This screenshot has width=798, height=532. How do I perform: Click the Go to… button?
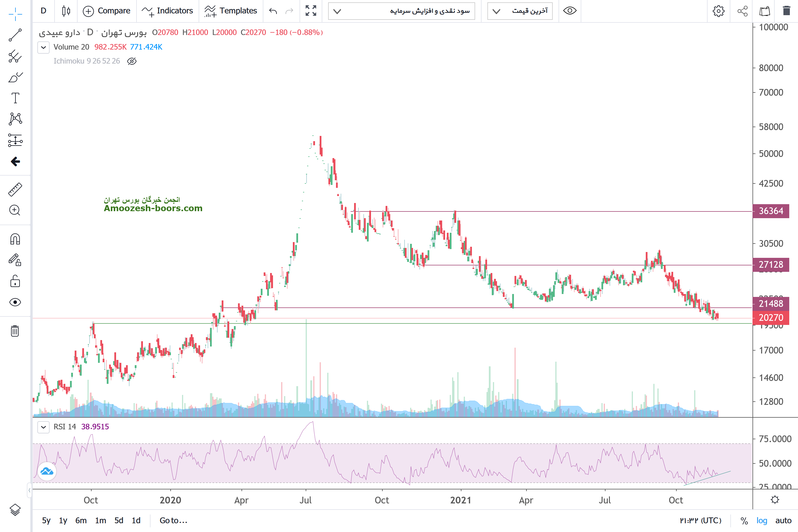173,520
